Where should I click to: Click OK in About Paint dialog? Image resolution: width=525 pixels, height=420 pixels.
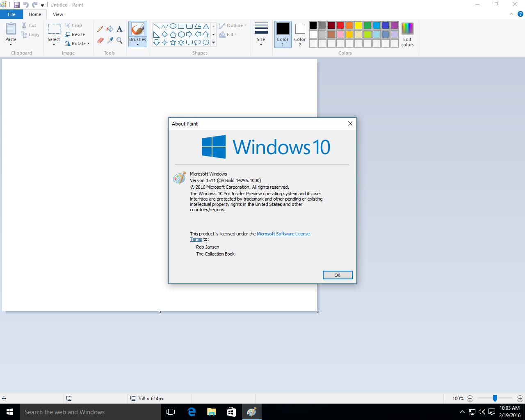click(x=338, y=275)
